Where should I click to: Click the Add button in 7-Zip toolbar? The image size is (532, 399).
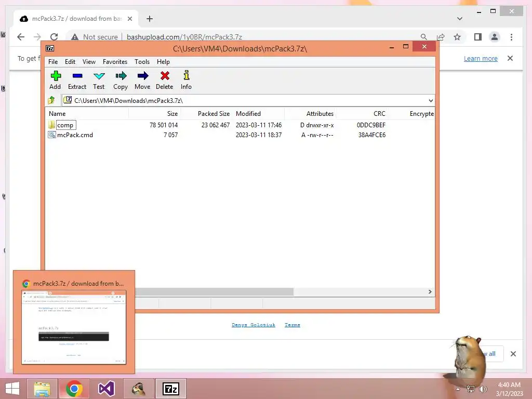pyautogui.click(x=55, y=80)
